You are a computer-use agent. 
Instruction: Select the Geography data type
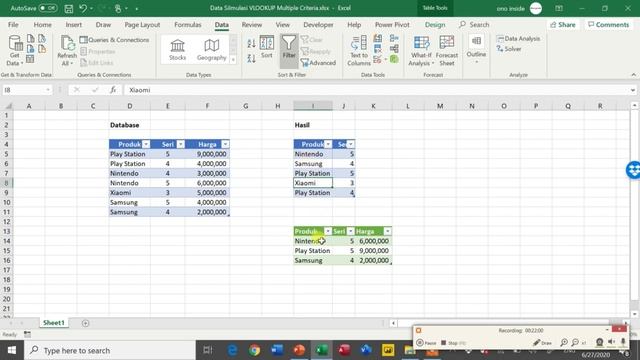tap(211, 50)
